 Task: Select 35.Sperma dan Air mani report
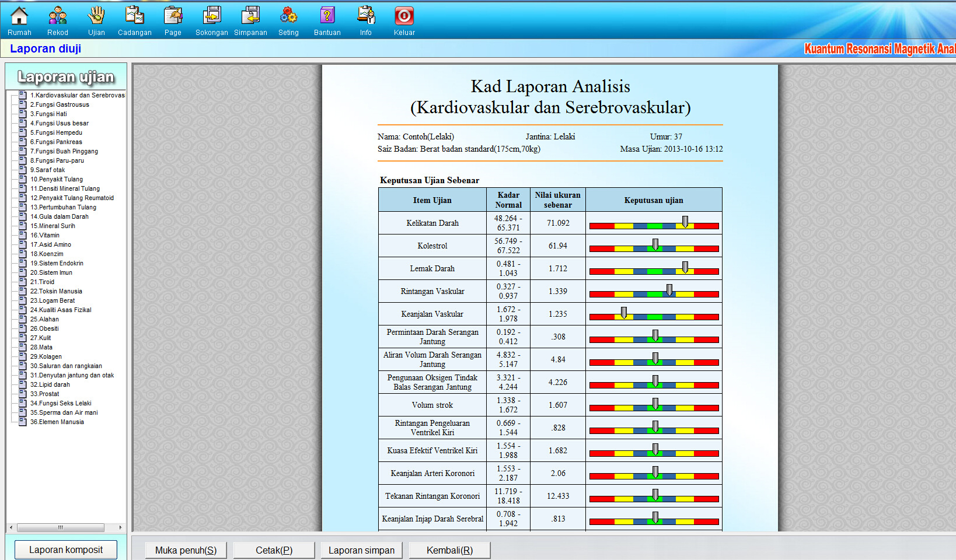(64, 412)
